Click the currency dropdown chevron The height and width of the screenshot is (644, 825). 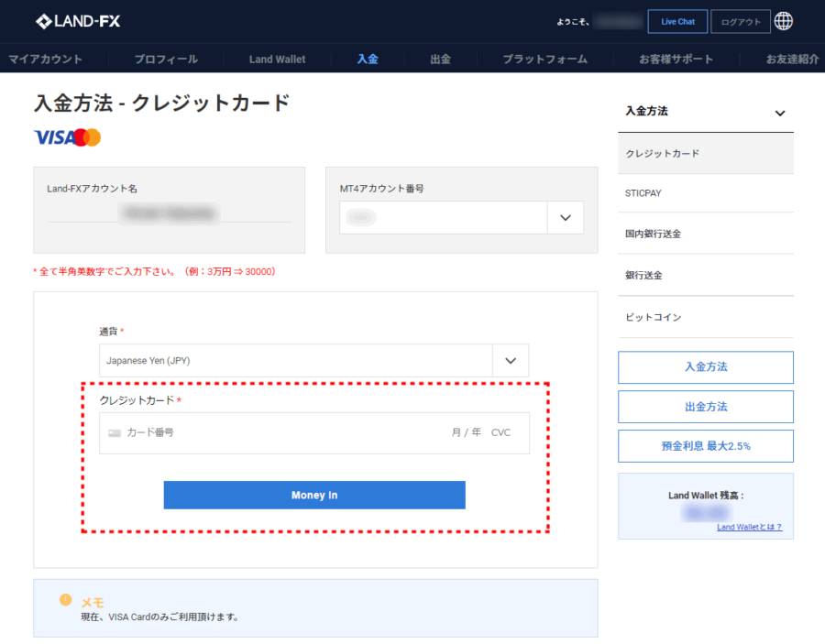click(511, 361)
